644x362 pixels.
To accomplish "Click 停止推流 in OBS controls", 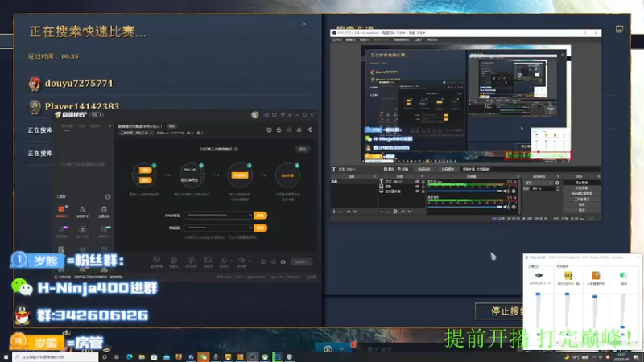I will pyautogui.click(x=582, y=183).
